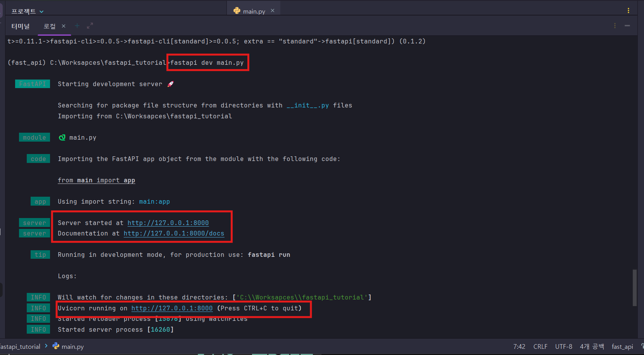
Task: Add a new terminal tab
Action: tap(77, 26)
